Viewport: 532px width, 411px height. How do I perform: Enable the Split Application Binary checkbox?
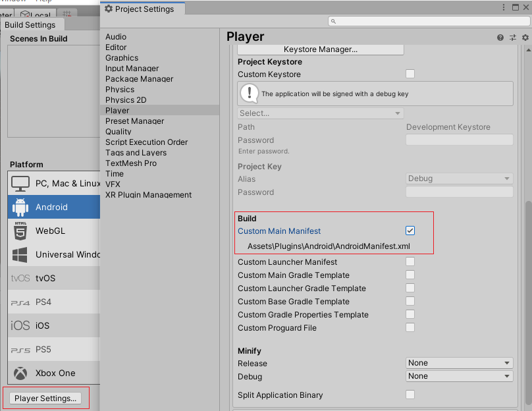click(x=410, y=395)
